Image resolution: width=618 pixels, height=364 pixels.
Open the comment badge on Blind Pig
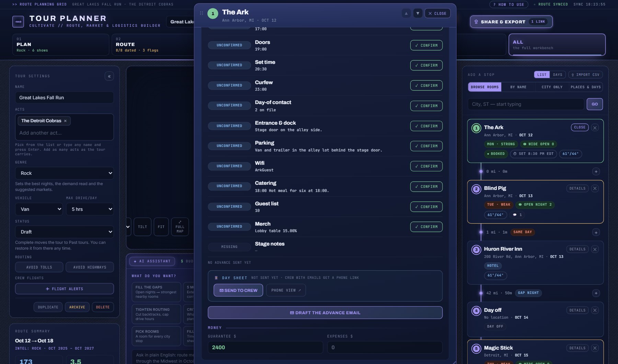pyautogui.click(x=517, y=215)
